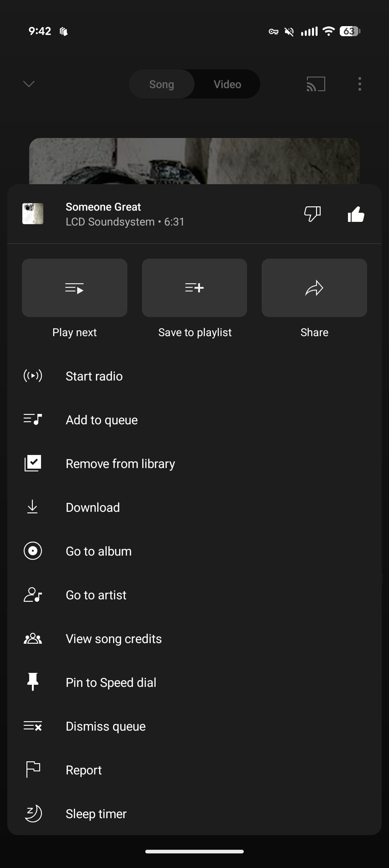This screenshot has width=389, height=868.
Task: Toggle Remove from library checkmark
Action: (33, 463)
